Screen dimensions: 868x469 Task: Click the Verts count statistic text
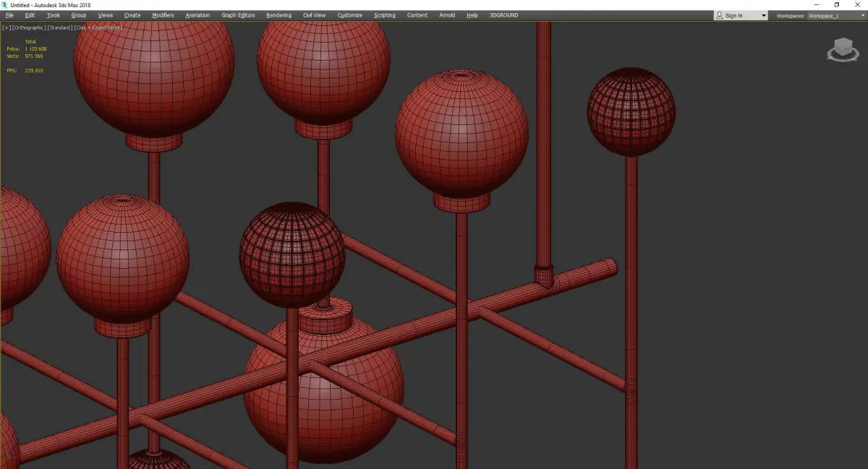25,56
